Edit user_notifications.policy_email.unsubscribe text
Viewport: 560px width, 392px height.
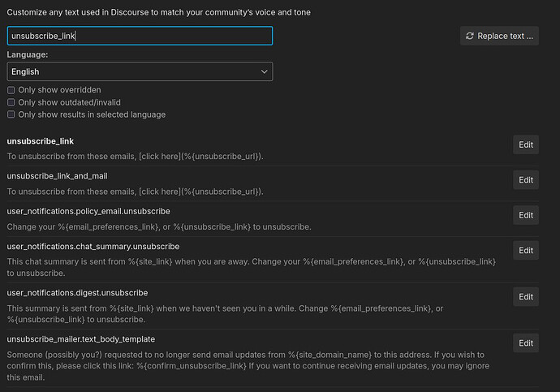(x=526, y=215)
